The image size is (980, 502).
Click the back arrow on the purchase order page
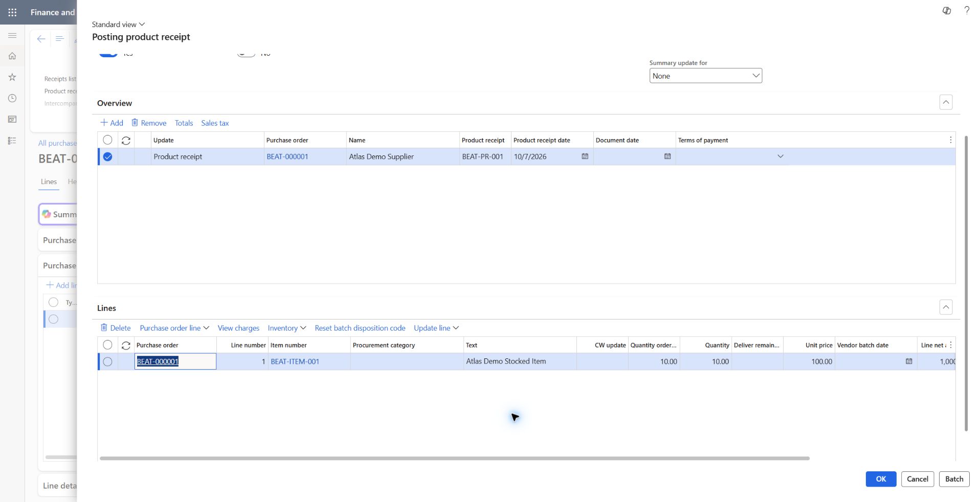pos(41,39)
